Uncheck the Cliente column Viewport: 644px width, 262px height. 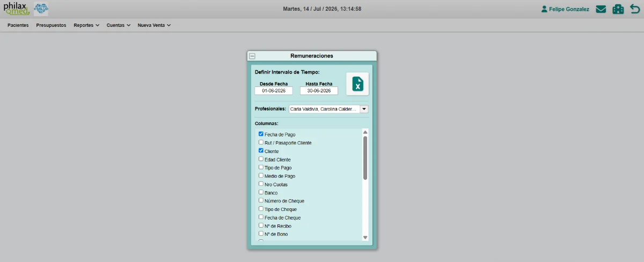pyautogui.click(x=261, y=150)
